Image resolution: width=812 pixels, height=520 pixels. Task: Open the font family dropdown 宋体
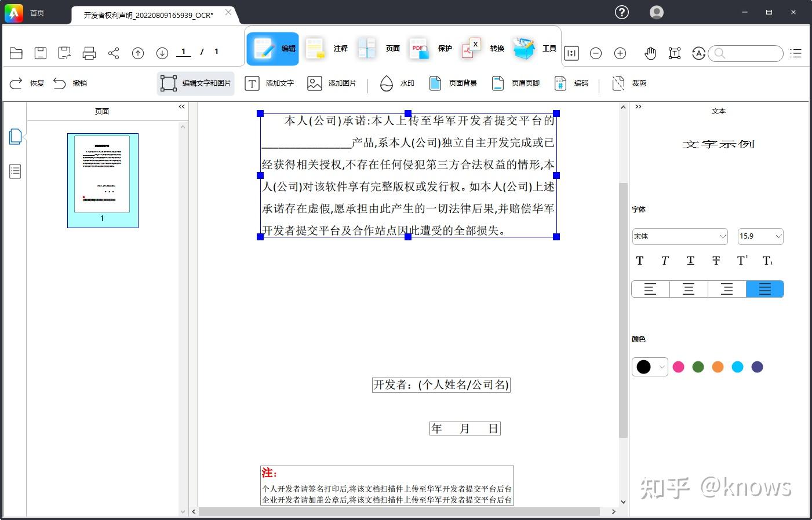pyautogui.click(x=680, y=236)
